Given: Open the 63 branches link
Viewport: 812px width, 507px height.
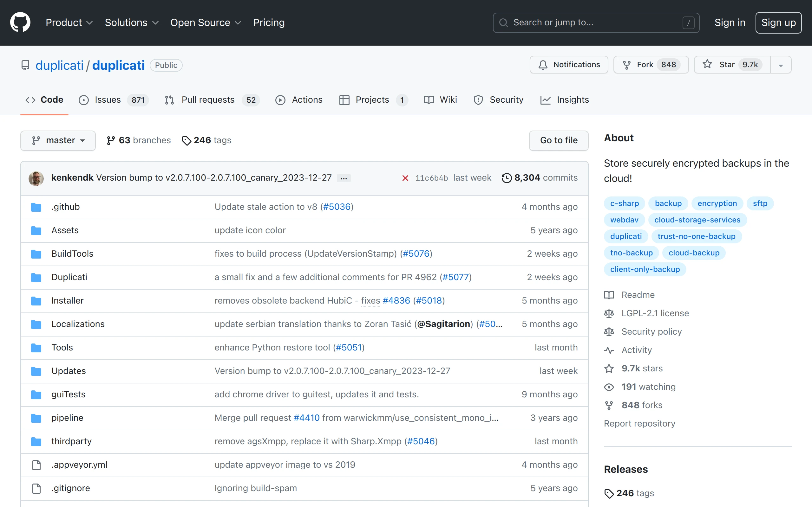Looking at the screenshot, I should click(x=138, y=140).
